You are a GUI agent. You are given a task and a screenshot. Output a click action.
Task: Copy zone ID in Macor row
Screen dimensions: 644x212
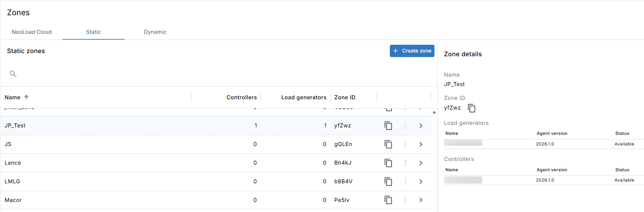click(388, 200)
